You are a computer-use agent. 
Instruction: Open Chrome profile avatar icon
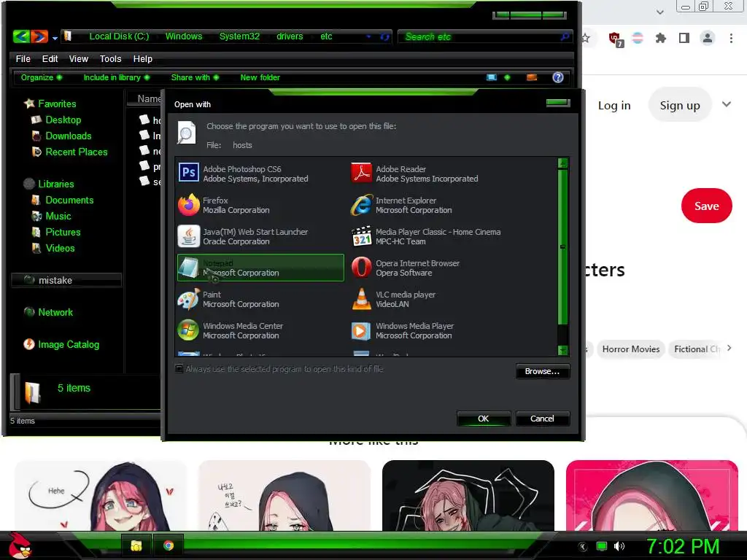708,38
